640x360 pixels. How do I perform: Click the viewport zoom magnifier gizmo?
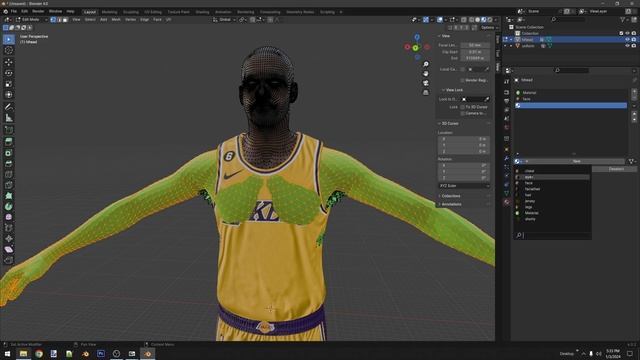426,64
